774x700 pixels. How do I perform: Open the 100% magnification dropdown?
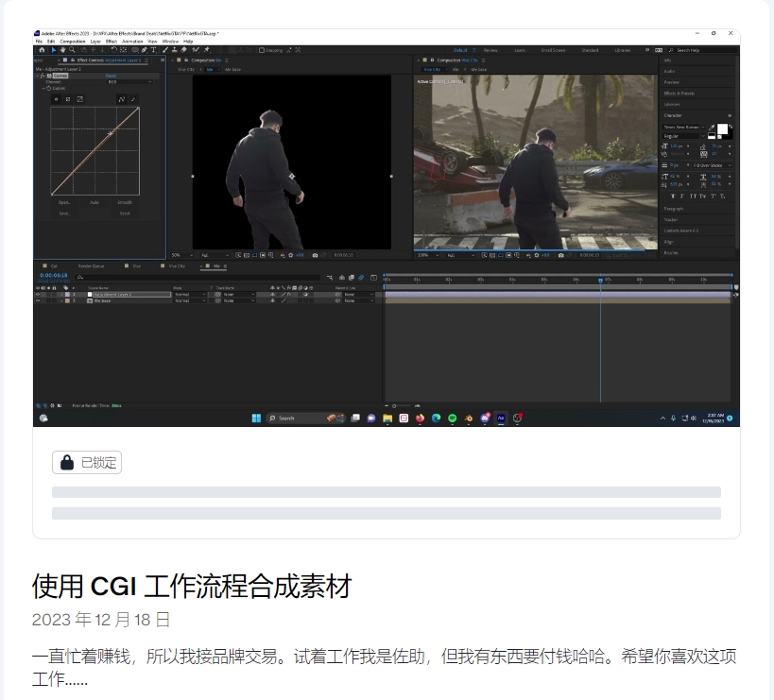click(x=427, y=255)
